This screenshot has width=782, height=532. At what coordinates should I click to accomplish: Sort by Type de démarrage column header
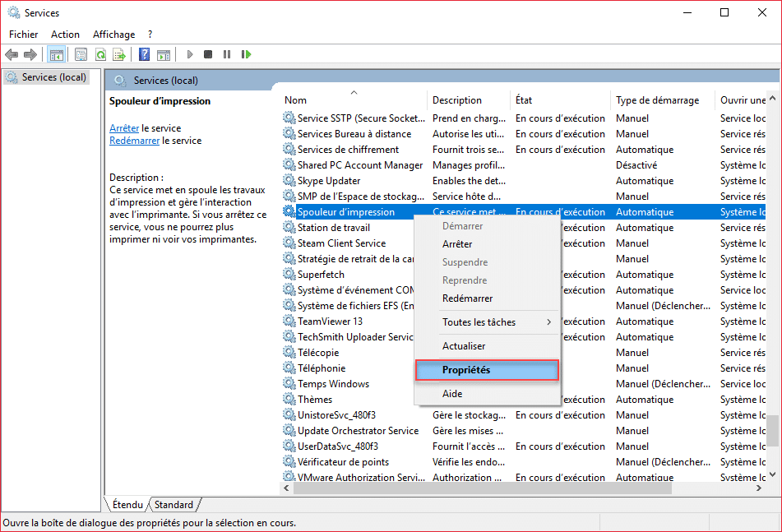click(662, 99)
